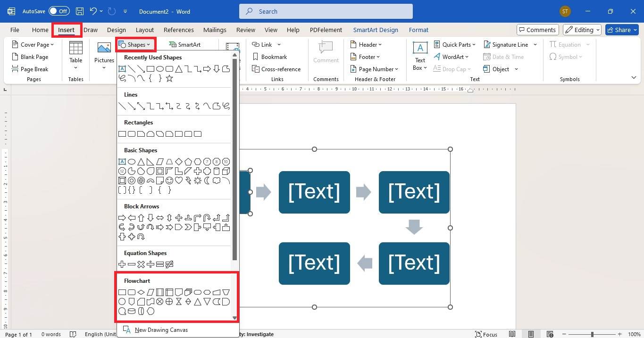The image size is (644, 338).
Task: Click the Bookmark button
Action: coord(269,57)
